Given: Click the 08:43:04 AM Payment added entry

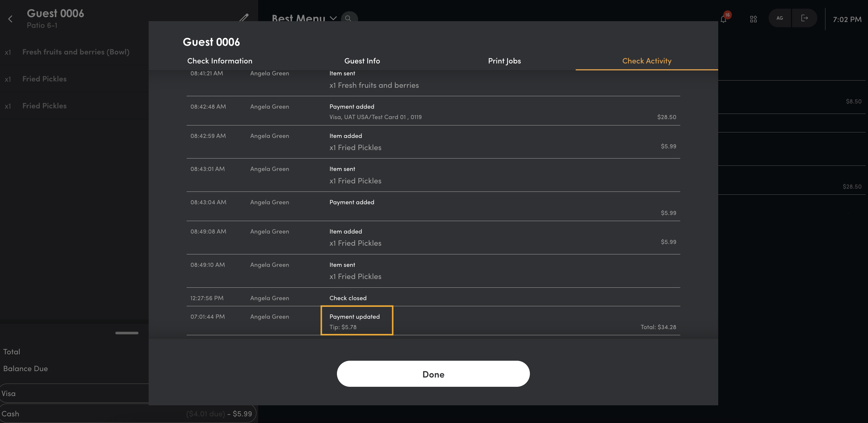Looking at the screenshot, I should tap(433, 207).
